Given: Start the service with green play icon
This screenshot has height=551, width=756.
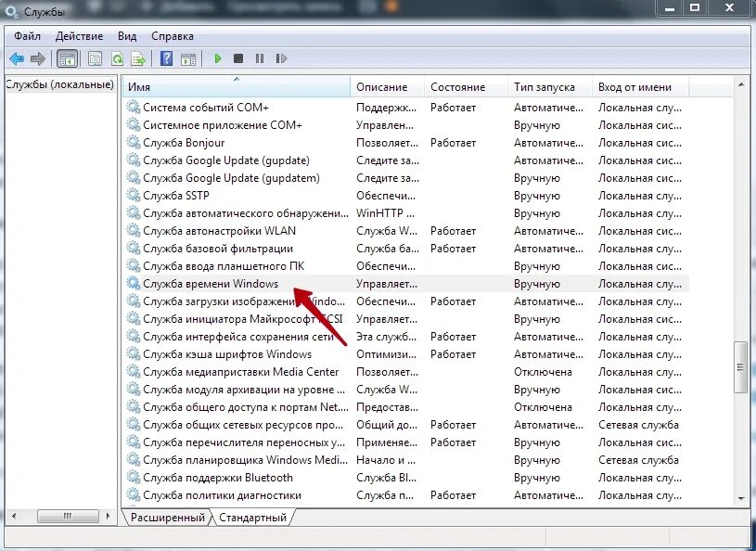Looking at the screenshot, I should 218,58.
